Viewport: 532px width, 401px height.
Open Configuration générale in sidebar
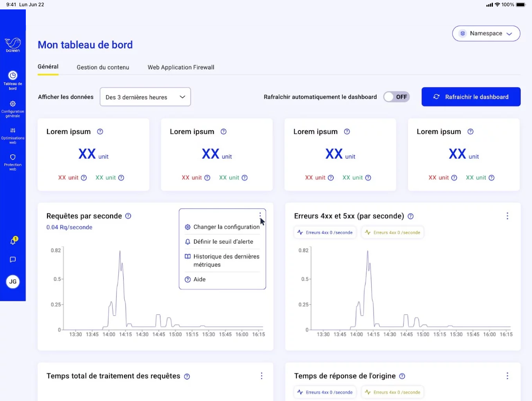point(13,108)
